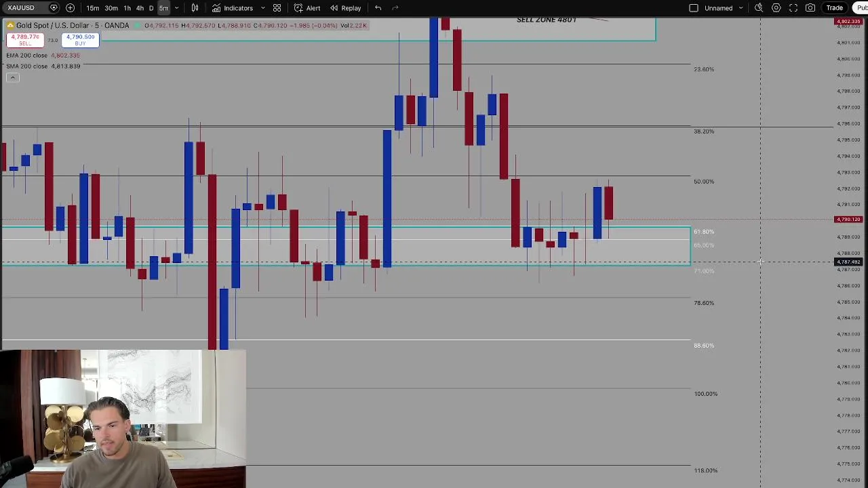Viewport: 868px width, 488px height.
Task: Click the webcam video overlay thumbnail
Action: click(123, 419)
